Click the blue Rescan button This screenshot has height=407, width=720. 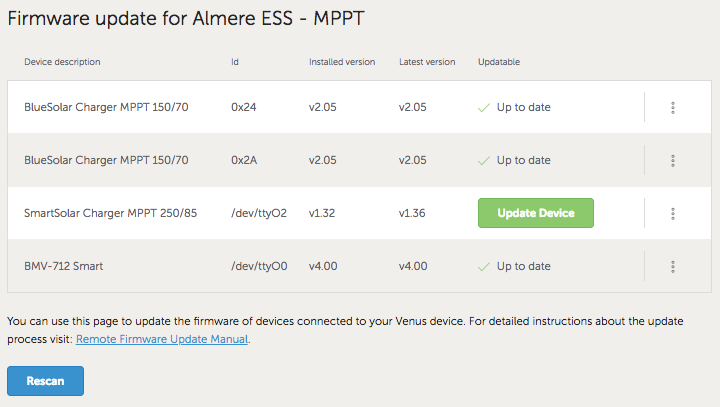[45, 381]
